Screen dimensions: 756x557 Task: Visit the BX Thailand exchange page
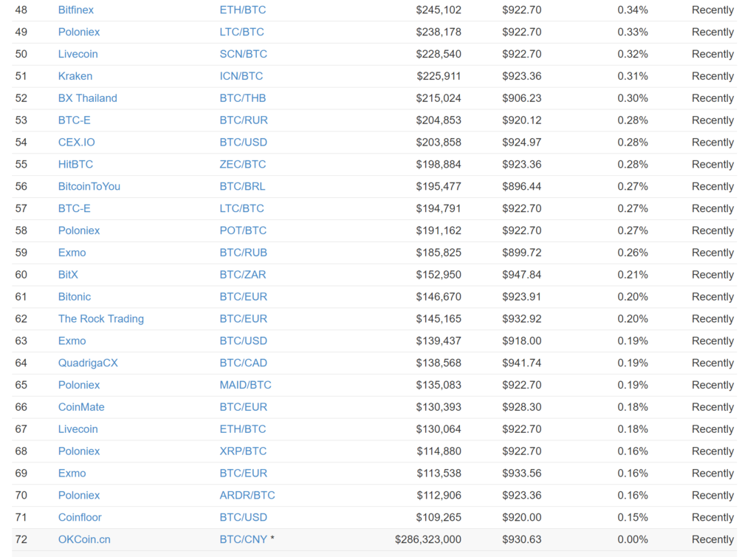click(x=87, y=98)
